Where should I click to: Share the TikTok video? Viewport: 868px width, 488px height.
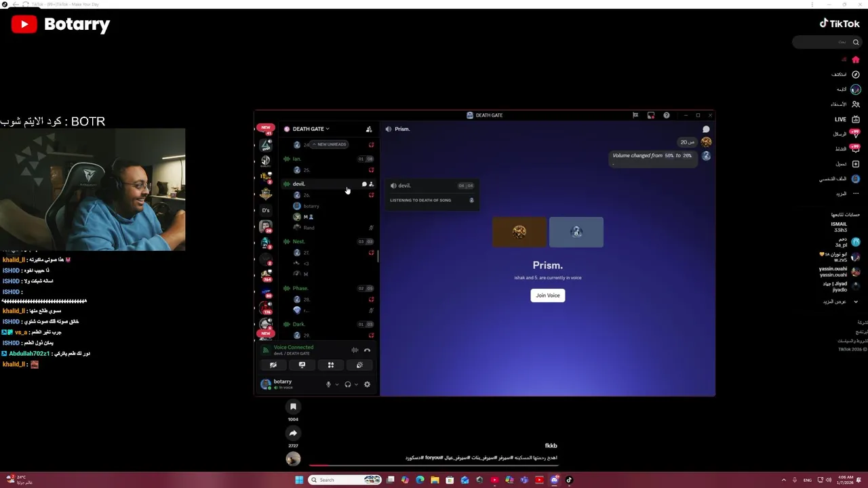[x=293, y=433]
